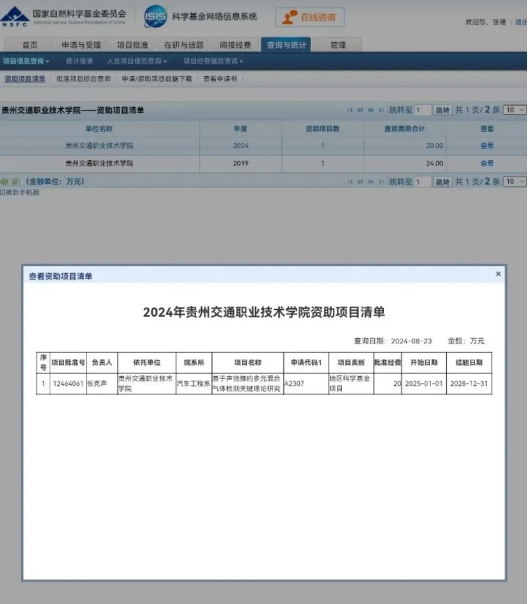The width and height of the screenshot is (528, 604).
Task: Expand the 人员项目信息查询 menu
Action: point(137,61)
